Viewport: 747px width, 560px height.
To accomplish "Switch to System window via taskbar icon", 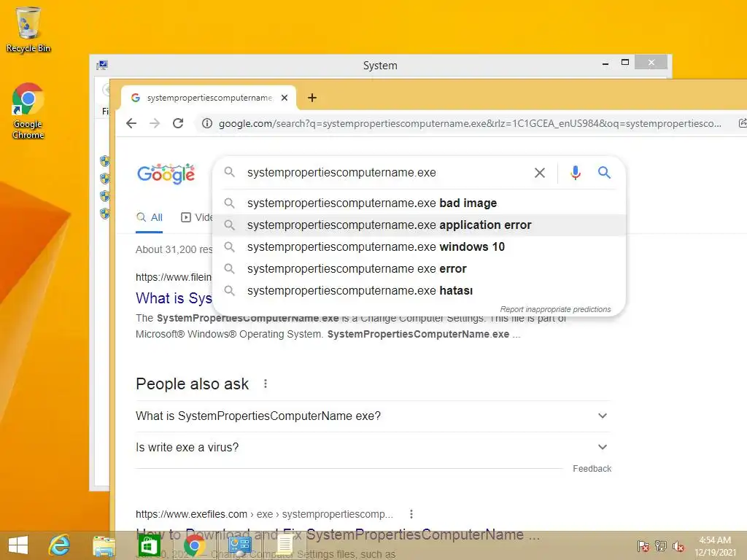I will coord(239,545).
